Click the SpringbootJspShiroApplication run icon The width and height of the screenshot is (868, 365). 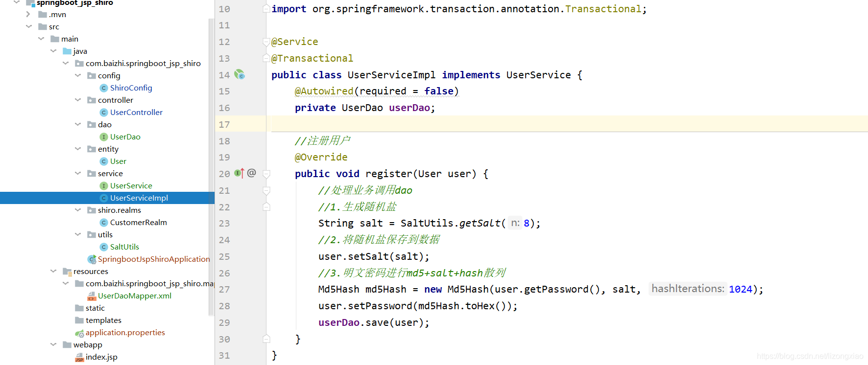(92, 259)
